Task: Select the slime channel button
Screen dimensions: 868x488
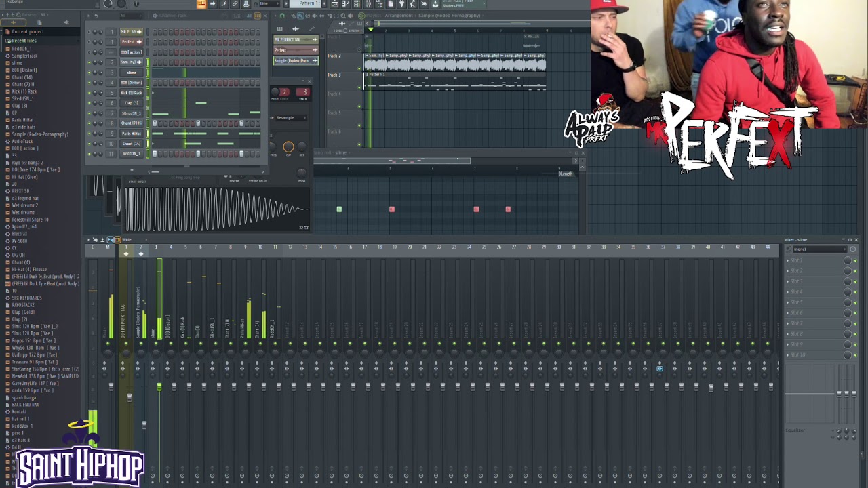Action: (x=132, y=73)
